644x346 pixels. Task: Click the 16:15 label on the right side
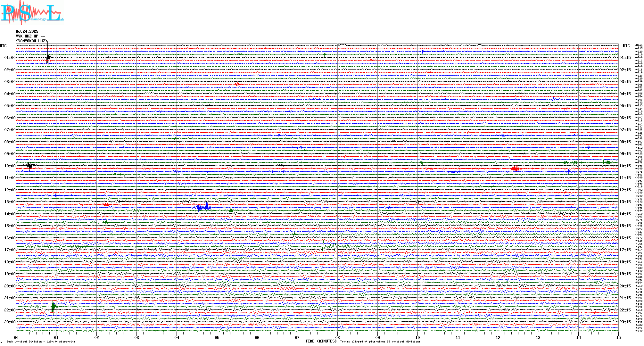[625, 238]
